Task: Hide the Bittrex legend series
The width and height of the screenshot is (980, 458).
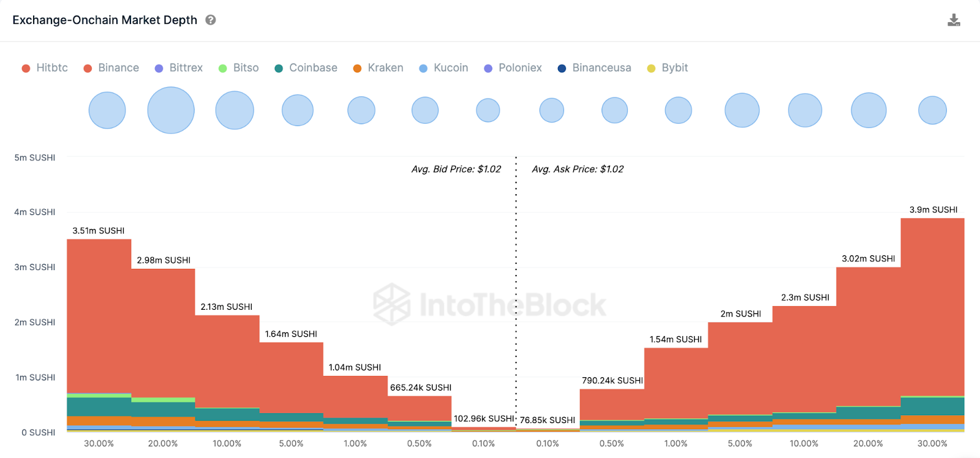Action: pyautogui.click(x=179, y=68)
